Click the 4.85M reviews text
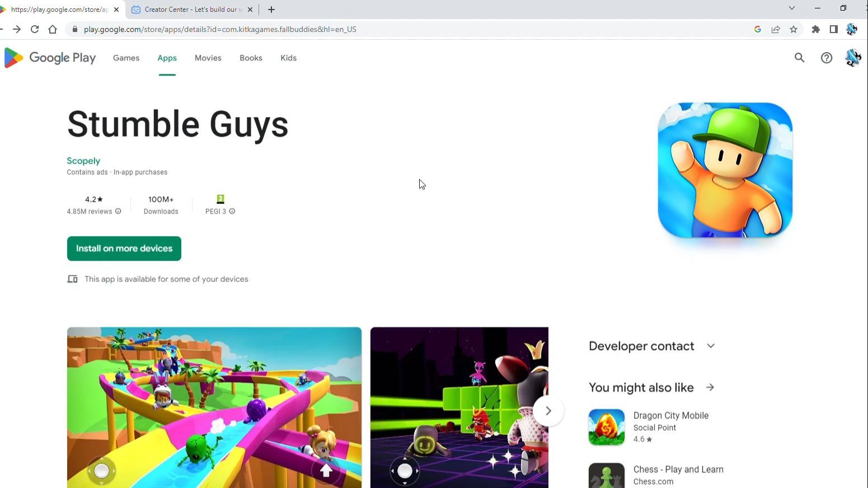868x488 pixels. [x=90, y=212]
